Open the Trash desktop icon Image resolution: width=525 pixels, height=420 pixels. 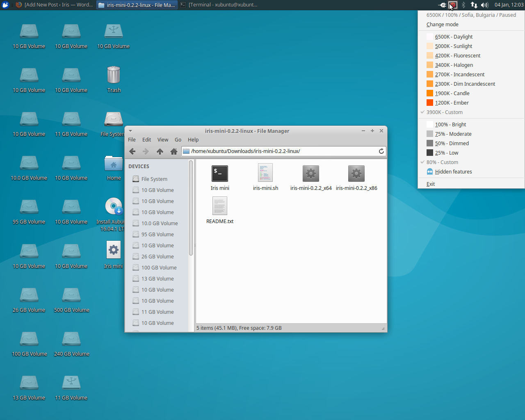click(x=114, y=80)
